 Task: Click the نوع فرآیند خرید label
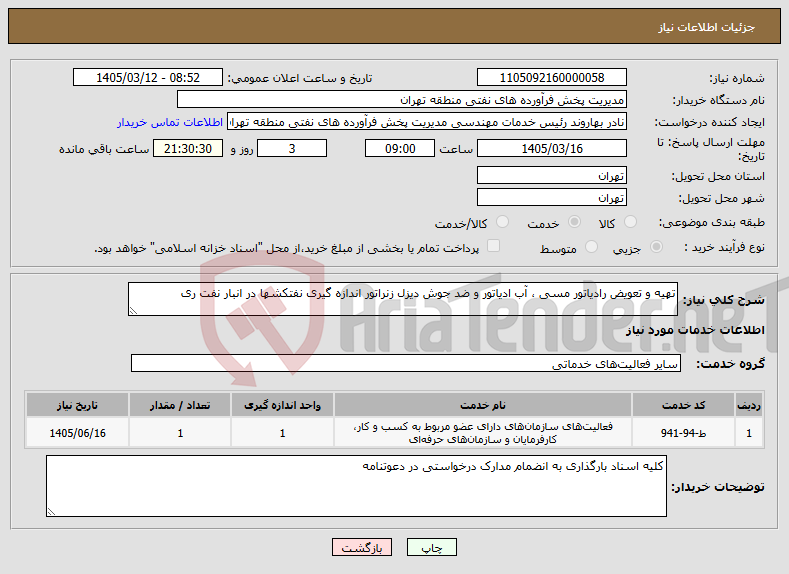coord(725,247)
